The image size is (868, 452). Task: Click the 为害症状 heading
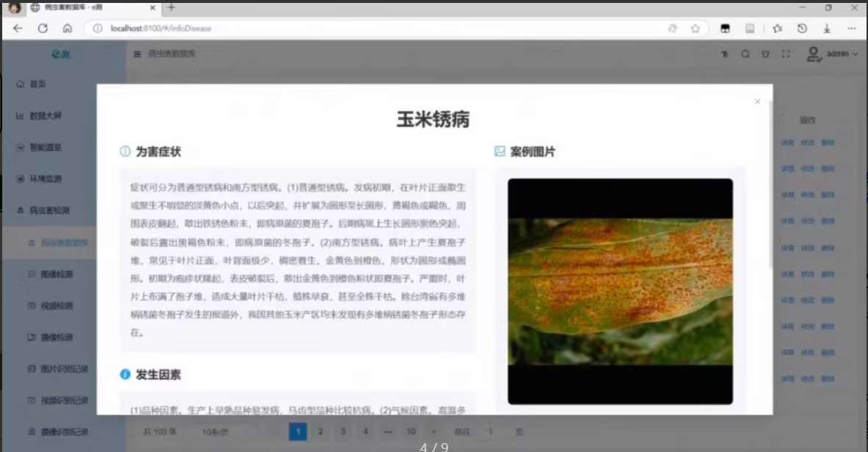(158, 151)
